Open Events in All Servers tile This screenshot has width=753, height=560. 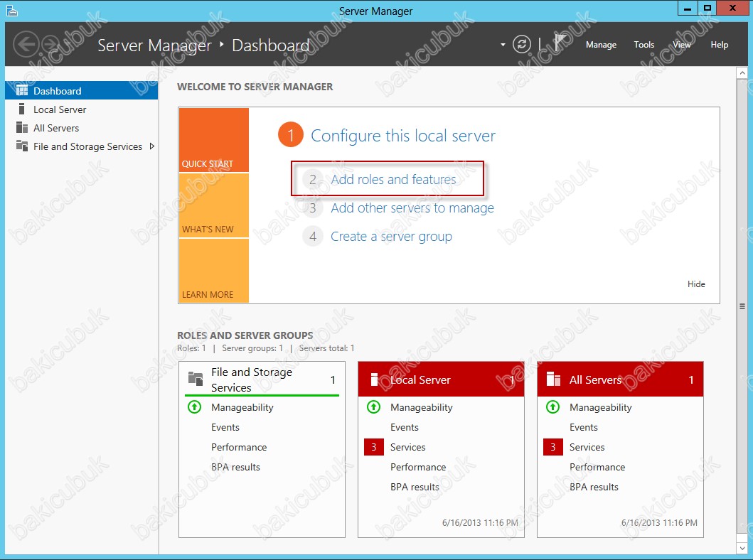(x=584, y=427)
